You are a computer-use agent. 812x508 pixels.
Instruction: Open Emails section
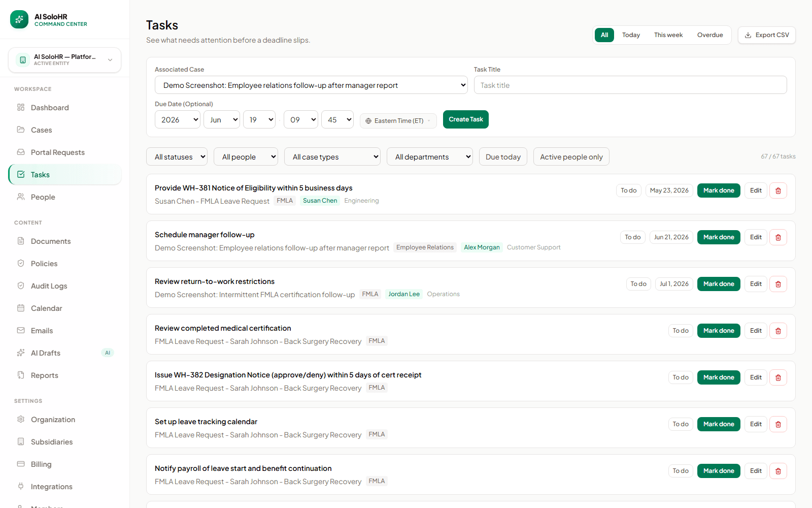pyautogui.click(x=65, y=331)
